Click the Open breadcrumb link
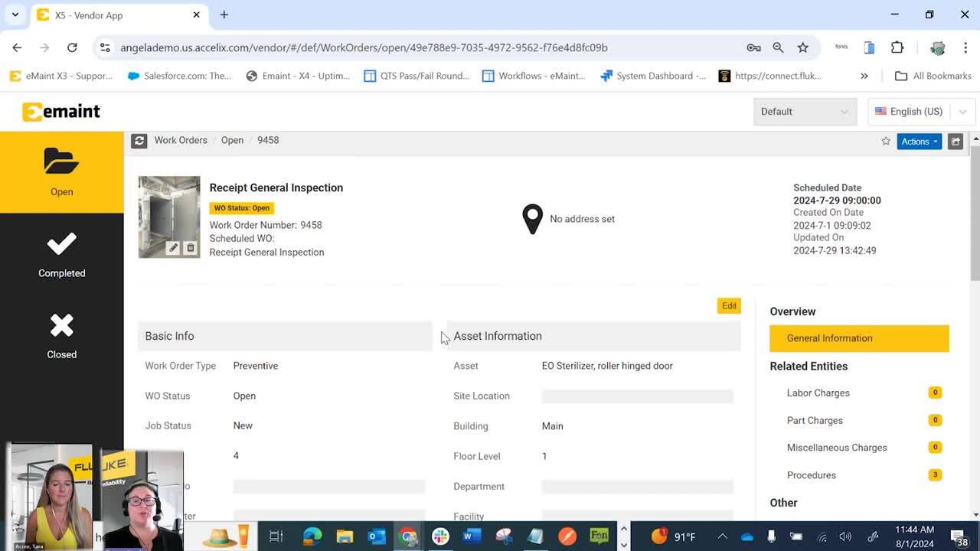Image resolution: width=980 pixels, height=551 pixels. (x=232, y=140)
